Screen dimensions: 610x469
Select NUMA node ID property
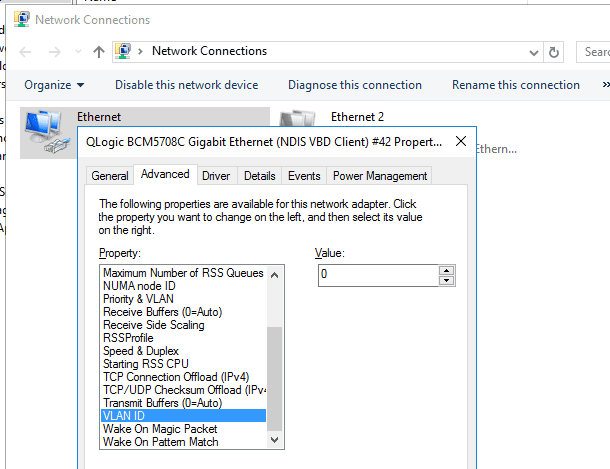tap(183, 286)
